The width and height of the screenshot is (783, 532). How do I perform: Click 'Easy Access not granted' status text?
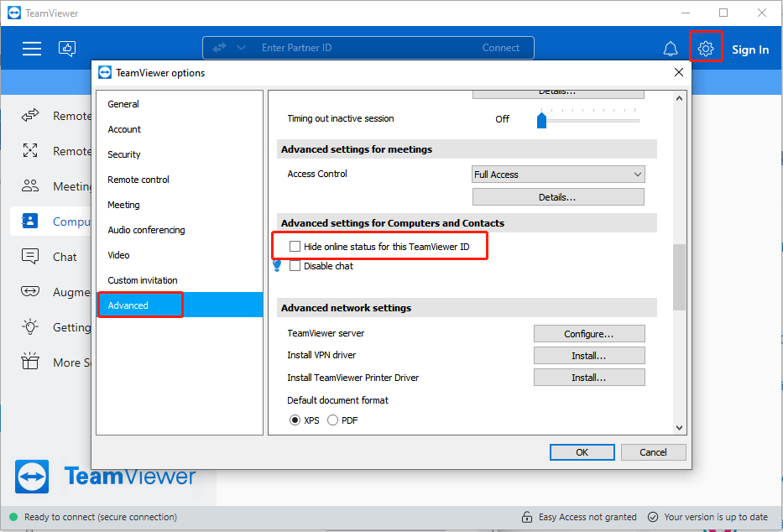pos(587,517)
